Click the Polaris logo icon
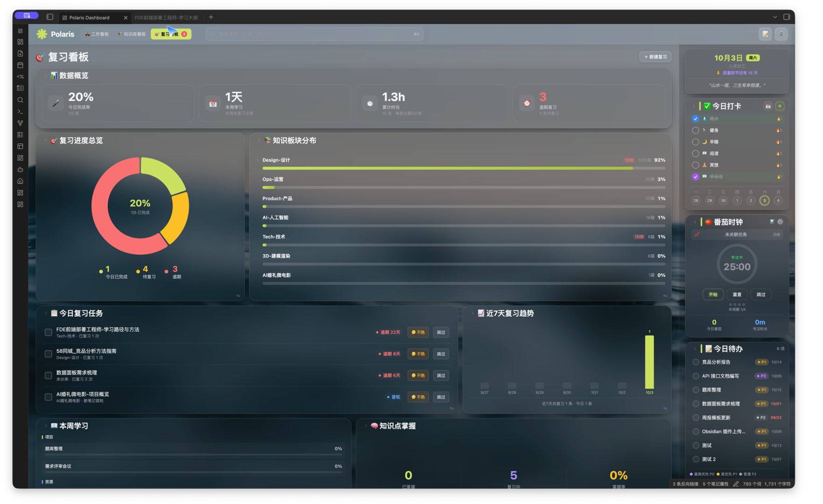Screen dimensions: 823x504 click(42, 34)
